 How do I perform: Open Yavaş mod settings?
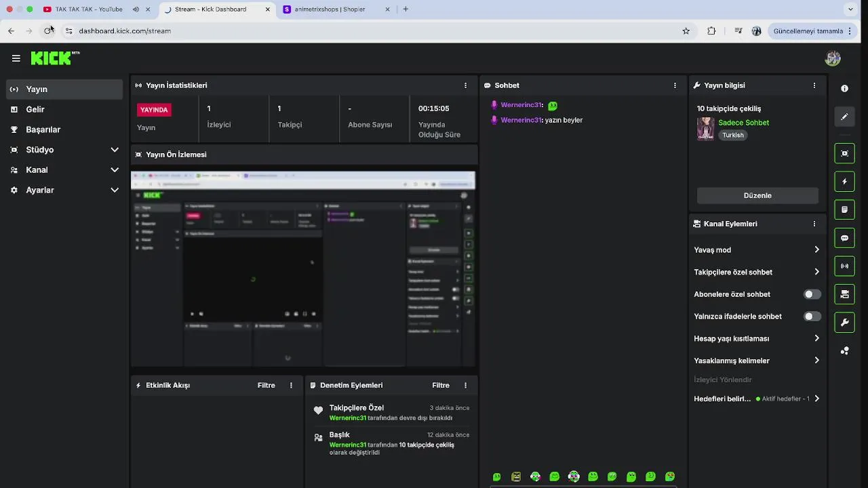point(757,250)
